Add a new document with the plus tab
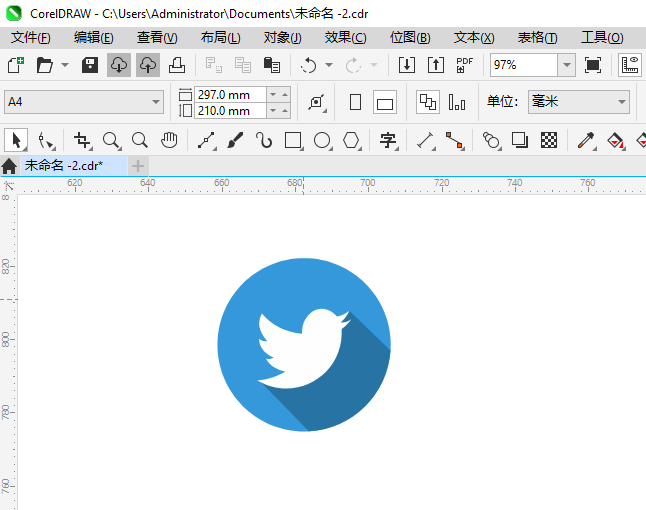Screen dimensions: 646x510 [138, 166]
